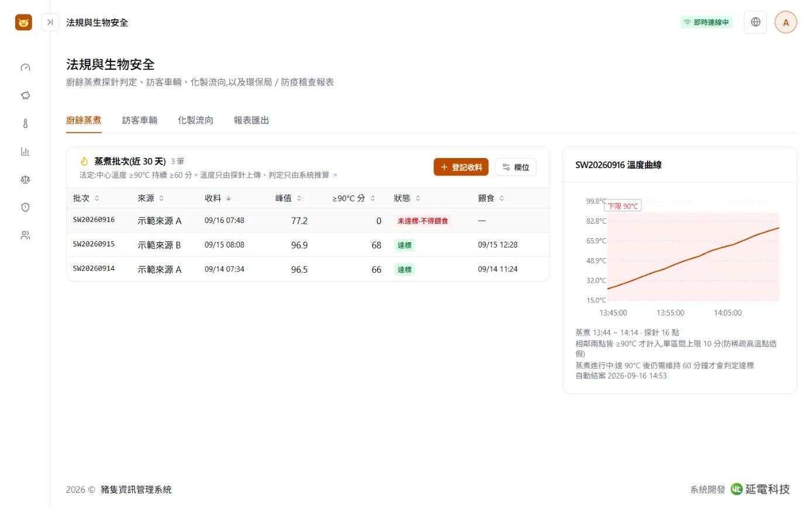Viewport: 812px width, 508px height.
Task: Click the 下限 90°C chart threshold label
Action: 622,206
